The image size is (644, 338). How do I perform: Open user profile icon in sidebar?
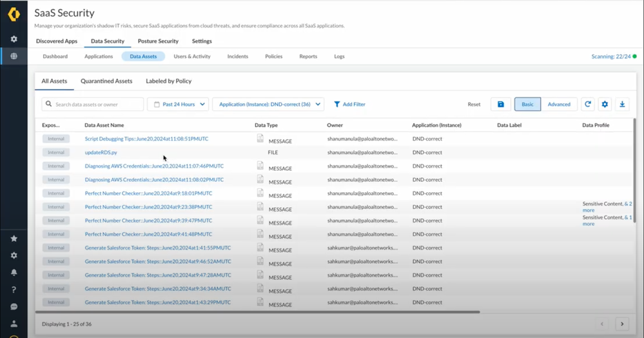(14, 324)
